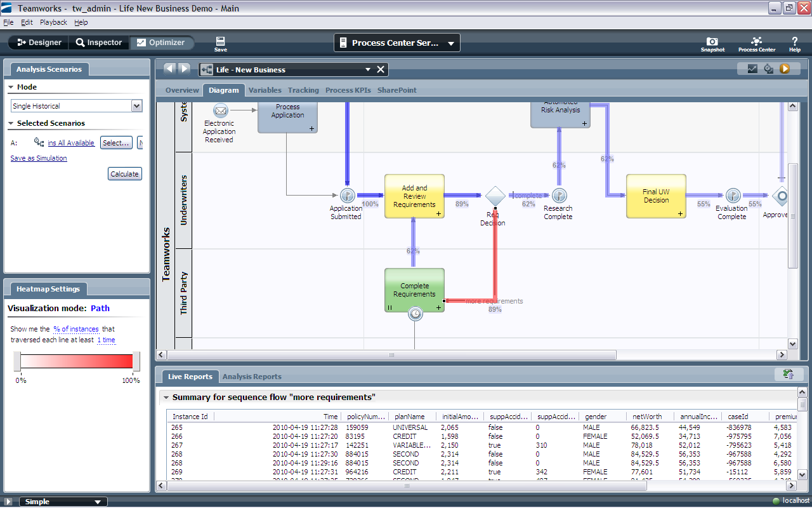This screenshot has width=812, height=508.
Task: Click the Approved gateway icon
Action: point(780,196)
